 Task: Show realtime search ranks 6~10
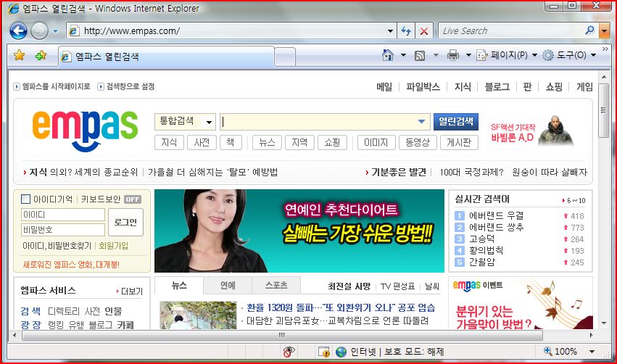pos(573,200)
